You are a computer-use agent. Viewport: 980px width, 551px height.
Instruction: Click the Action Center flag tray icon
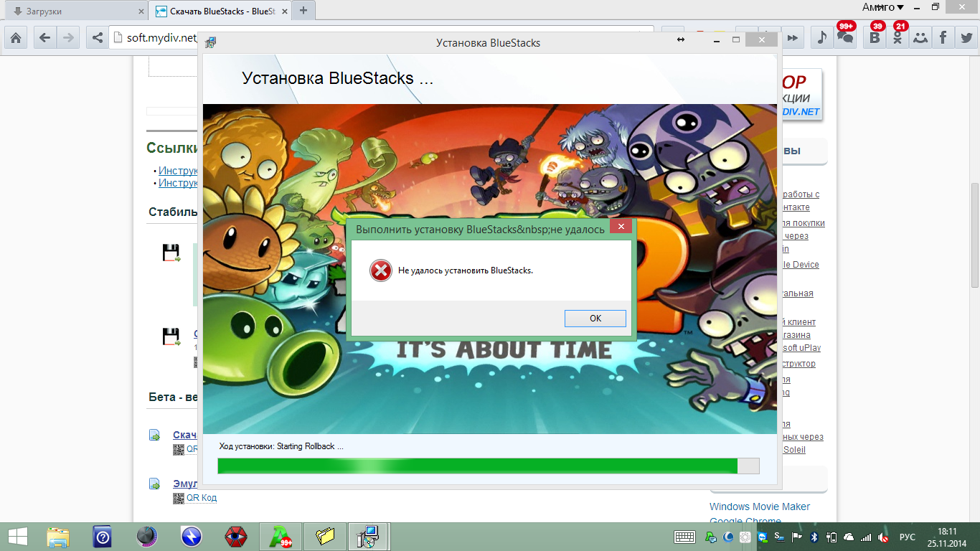coord(796,537)
